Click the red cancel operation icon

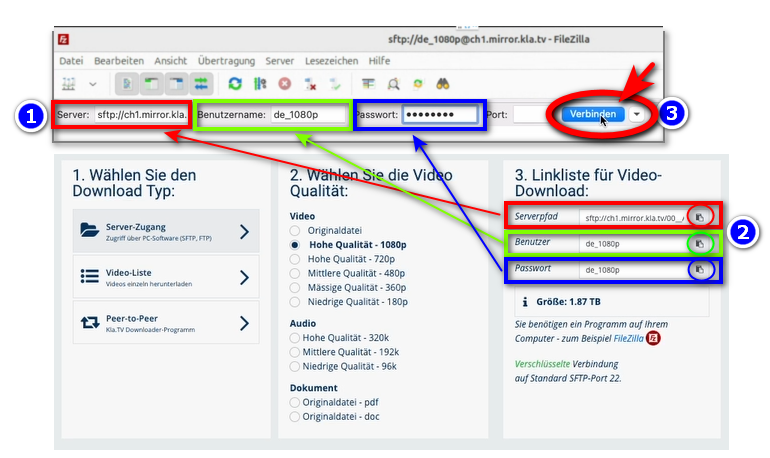[285, 84]
